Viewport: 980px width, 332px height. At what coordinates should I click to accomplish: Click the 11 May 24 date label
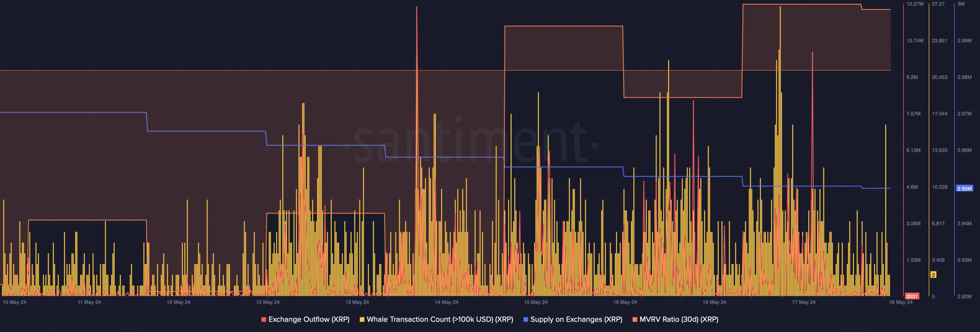89,302
